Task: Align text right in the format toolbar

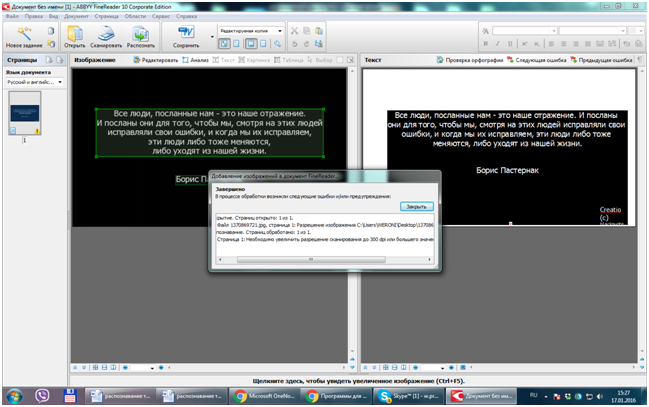Action: tap(575, 43)
